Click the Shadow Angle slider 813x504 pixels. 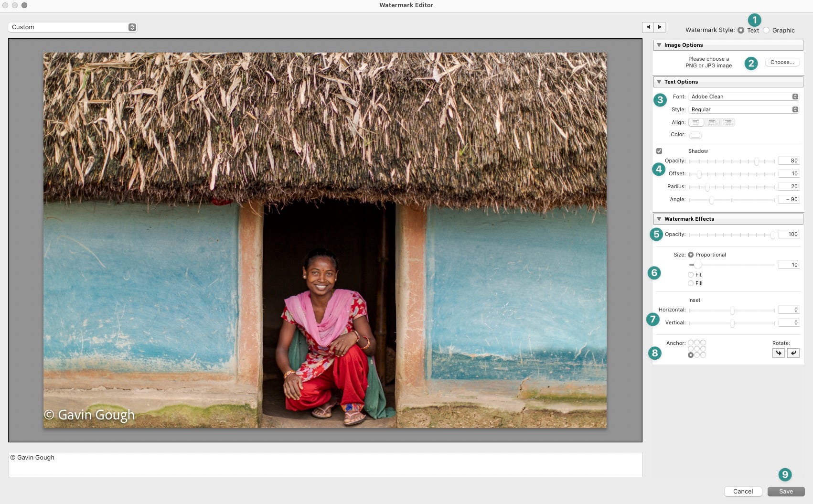pos(732,200)
